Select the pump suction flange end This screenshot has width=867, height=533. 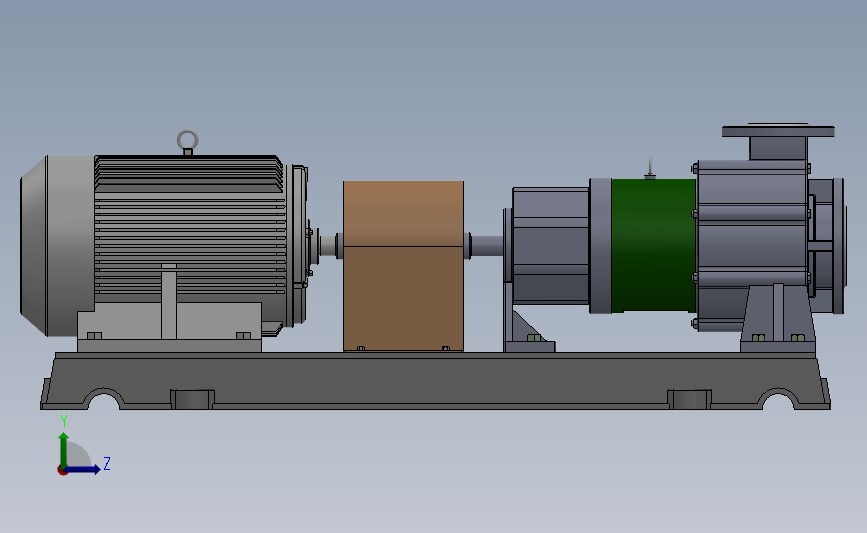point(838,245)
